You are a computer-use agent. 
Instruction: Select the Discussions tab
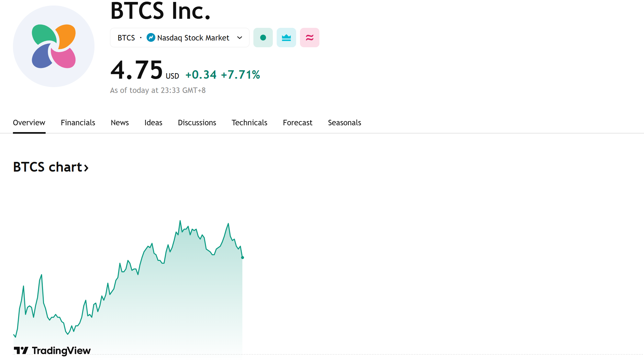197,123
